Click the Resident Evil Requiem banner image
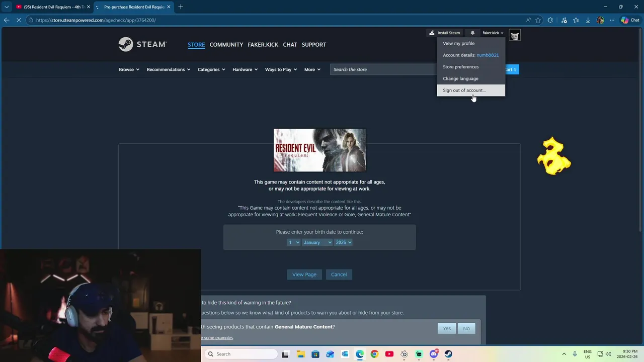Screen dimensions: 644x362 point(319,150)
